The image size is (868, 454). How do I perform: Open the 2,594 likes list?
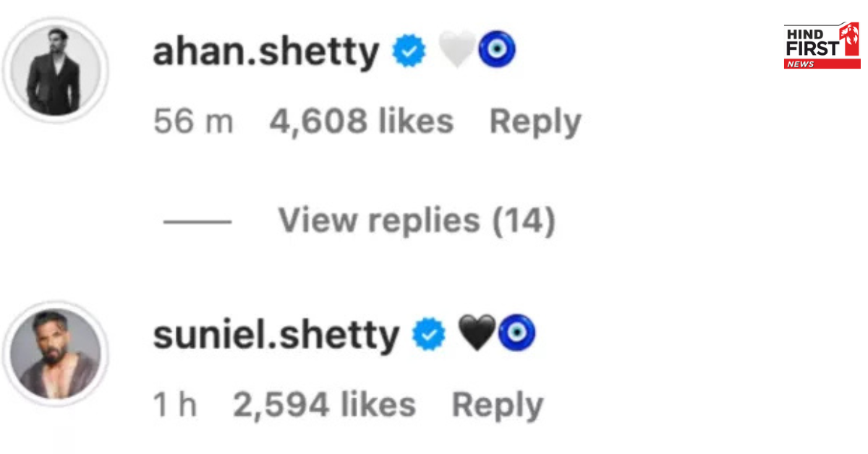click(324, 406)
